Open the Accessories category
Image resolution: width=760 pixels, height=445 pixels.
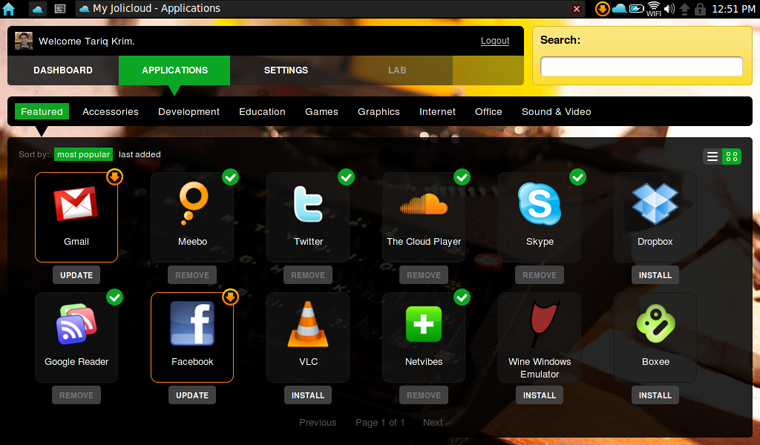(111, 111)
